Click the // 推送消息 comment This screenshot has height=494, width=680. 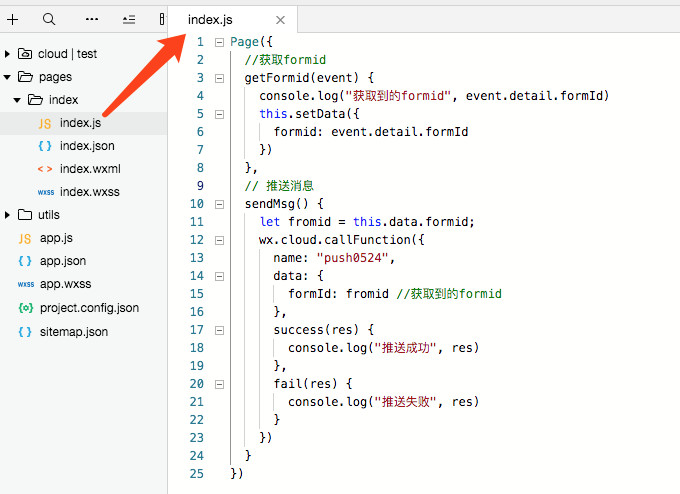279,186
